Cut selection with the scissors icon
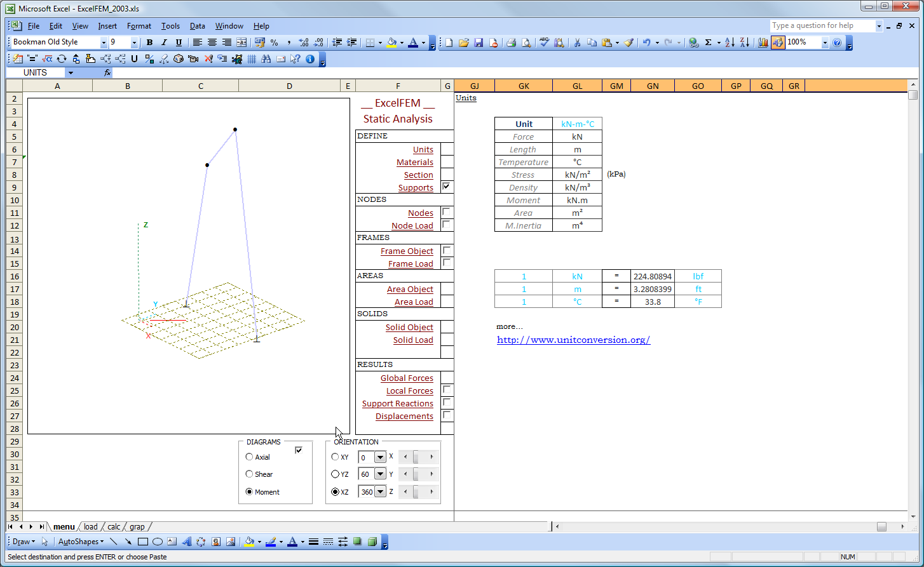This screenshot has height=567, width=924. [577, 43]
